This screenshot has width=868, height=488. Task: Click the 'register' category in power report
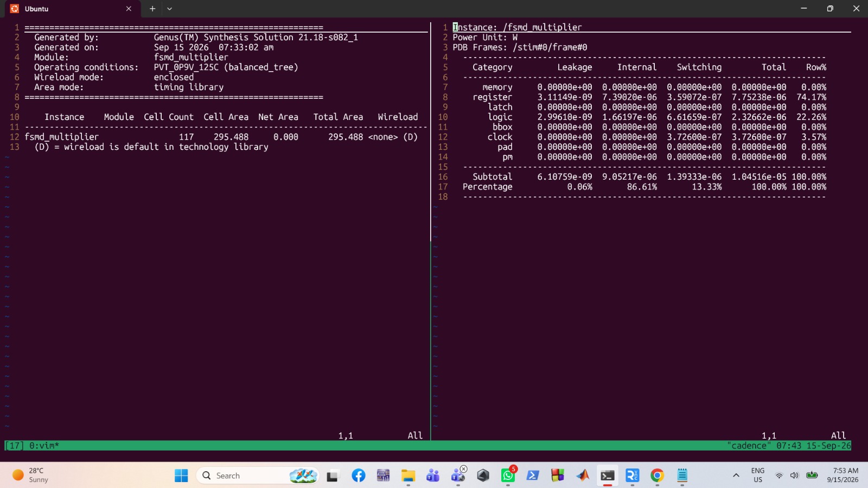click(x=493, y=97)
